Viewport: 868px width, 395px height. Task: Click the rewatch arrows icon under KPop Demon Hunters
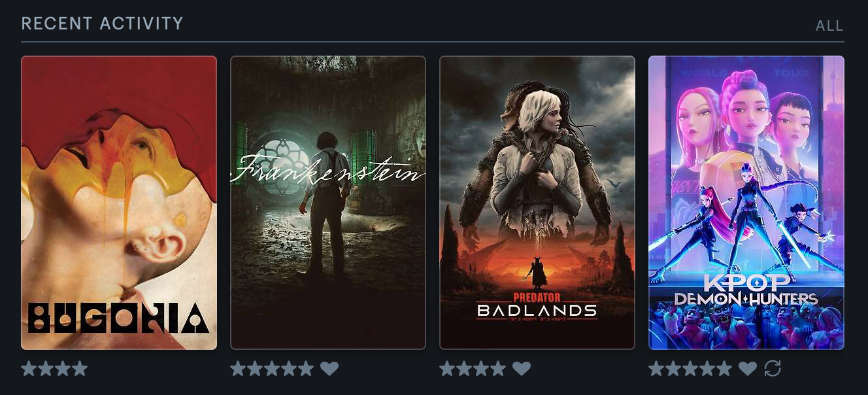[x=773, y=369]
